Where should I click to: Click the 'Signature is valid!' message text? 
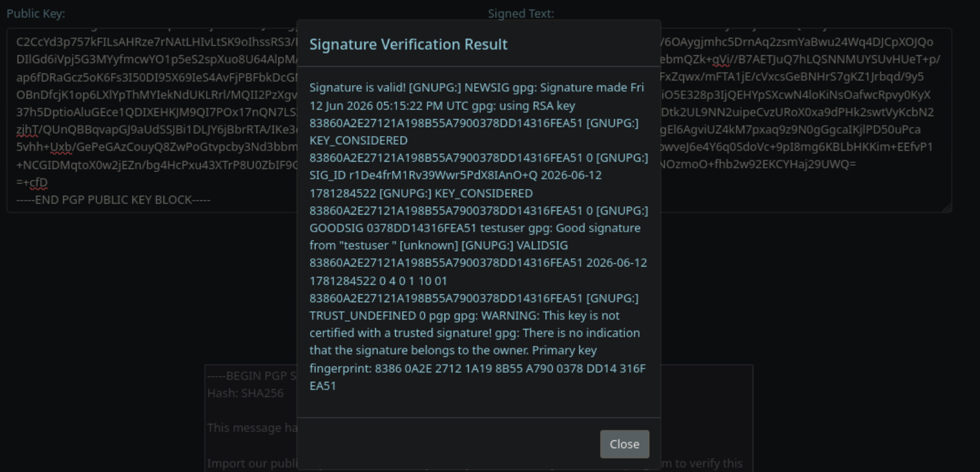(x=357, y=88)
